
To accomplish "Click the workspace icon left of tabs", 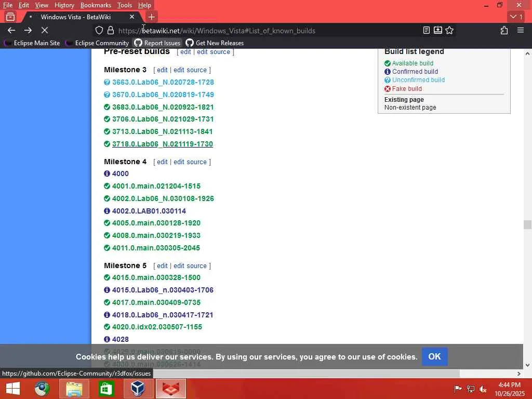I will 10,17.
